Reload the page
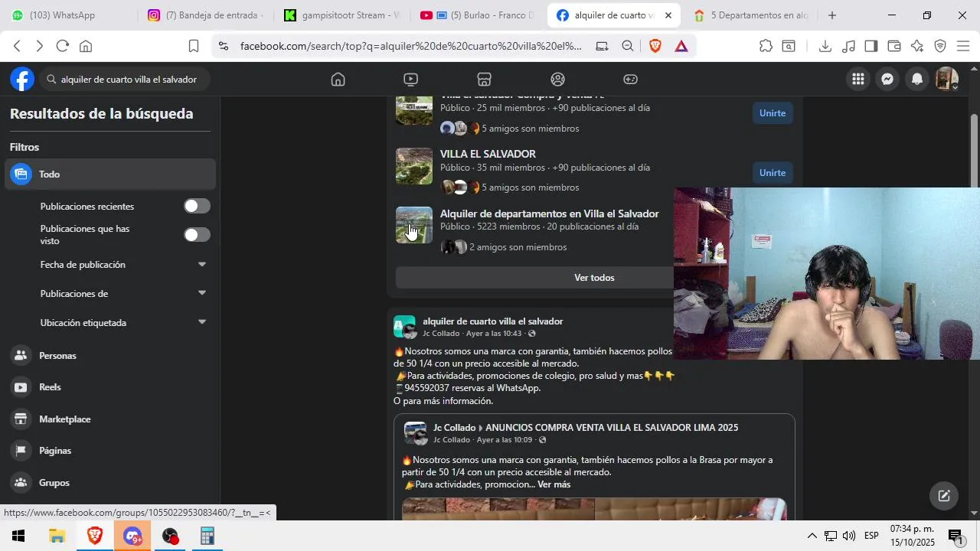Image resolution: width=980 pixels, height=551 pixels. 63,46
